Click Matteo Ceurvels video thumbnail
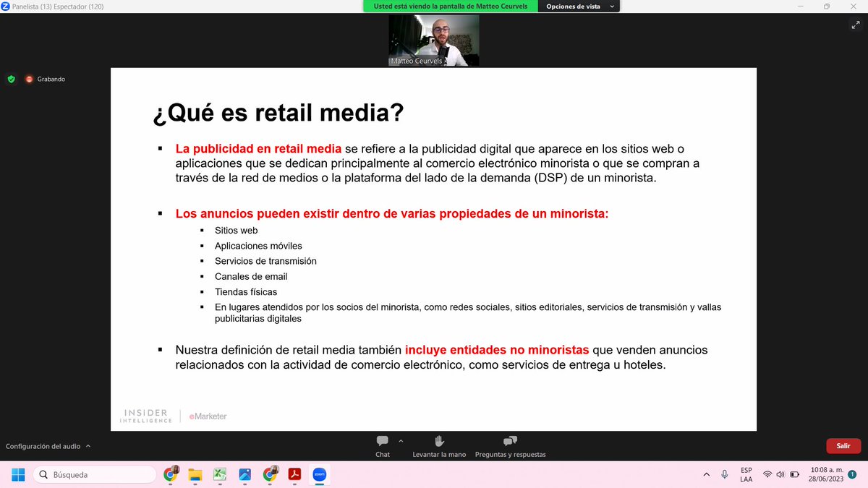Viewport: 868px width, 488px height. (x=433, y=40)
